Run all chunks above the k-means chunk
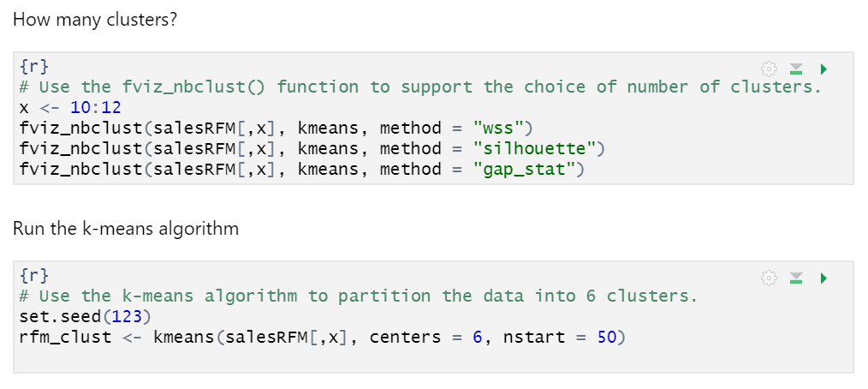Screen dimensions: 868x389 point(796,278)
